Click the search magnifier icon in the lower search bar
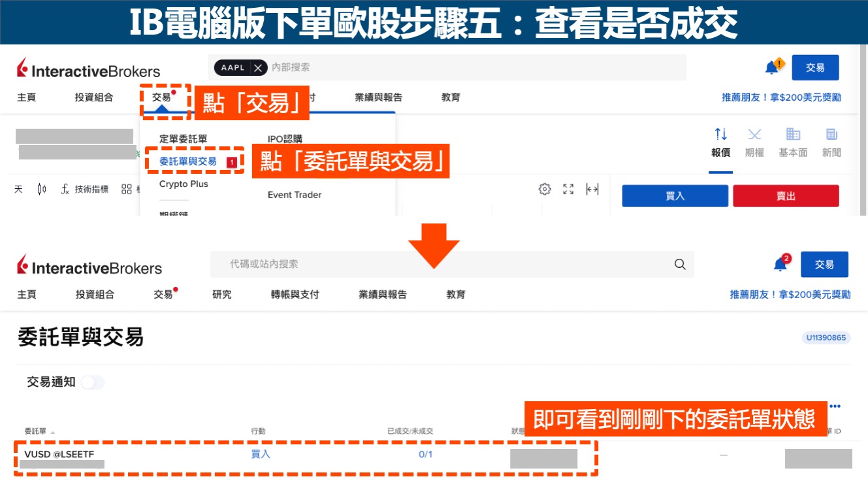 (680, 264)
